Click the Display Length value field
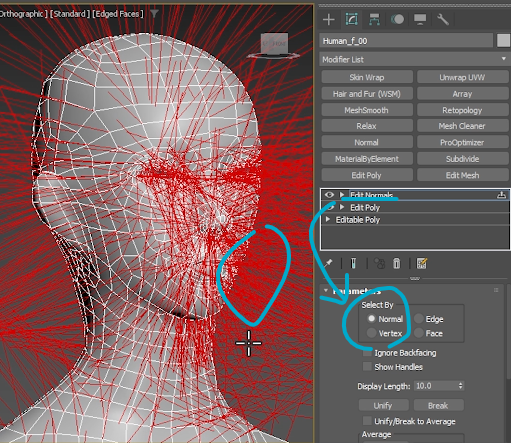This screenshot has height=443, width=511. coord(436,386)
